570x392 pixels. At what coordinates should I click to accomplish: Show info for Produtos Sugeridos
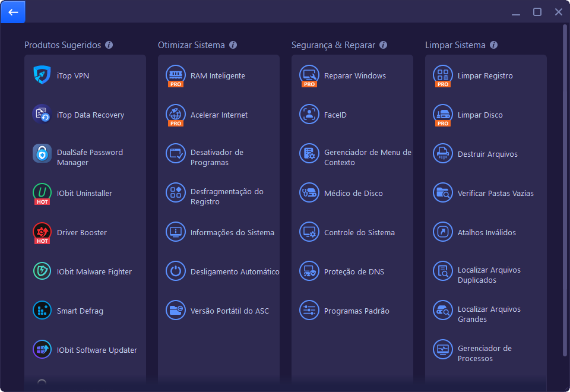click(109, 45)
